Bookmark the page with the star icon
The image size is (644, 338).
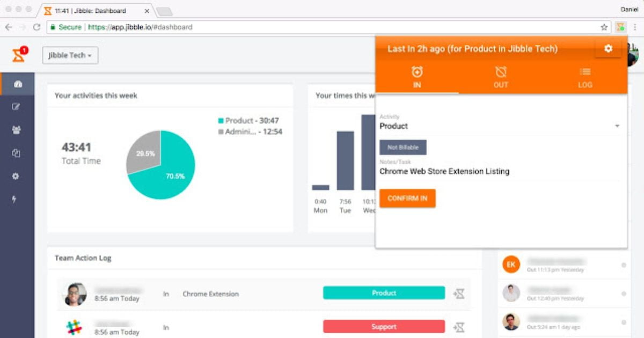pyautogui.click(x=604, y=27)
